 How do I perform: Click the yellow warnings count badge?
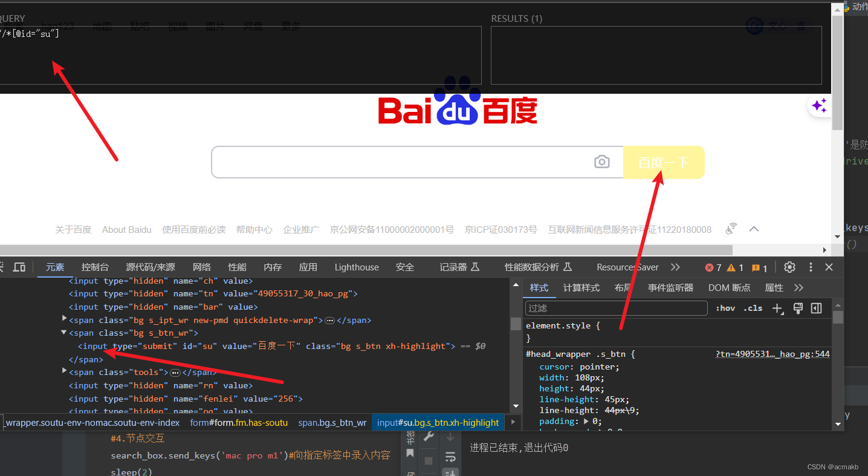735,267
